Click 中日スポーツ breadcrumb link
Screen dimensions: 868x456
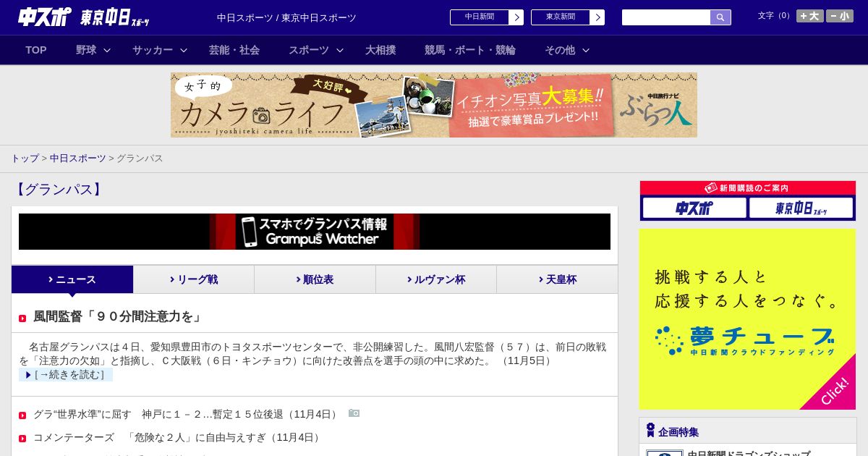[77, 158]
